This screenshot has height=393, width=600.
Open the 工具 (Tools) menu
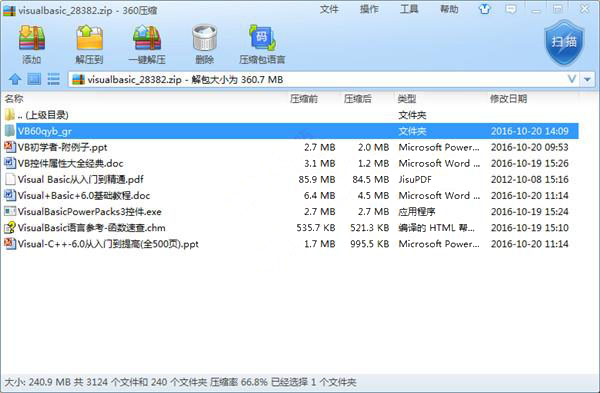409,9
